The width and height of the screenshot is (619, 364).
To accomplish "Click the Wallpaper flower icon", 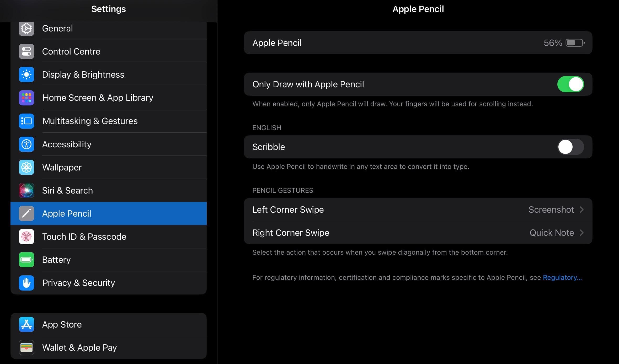I will 26,167.
